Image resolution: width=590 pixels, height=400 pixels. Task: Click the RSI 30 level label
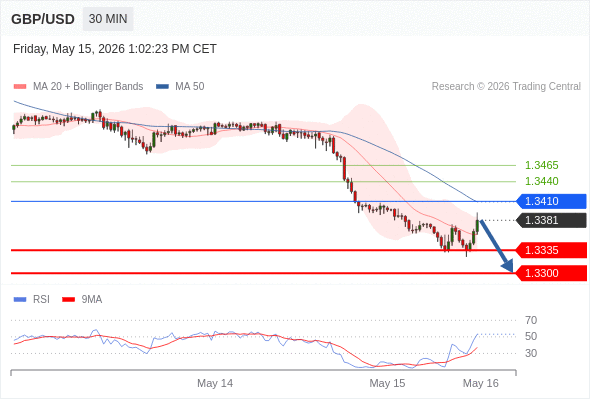tap(531, 353)
